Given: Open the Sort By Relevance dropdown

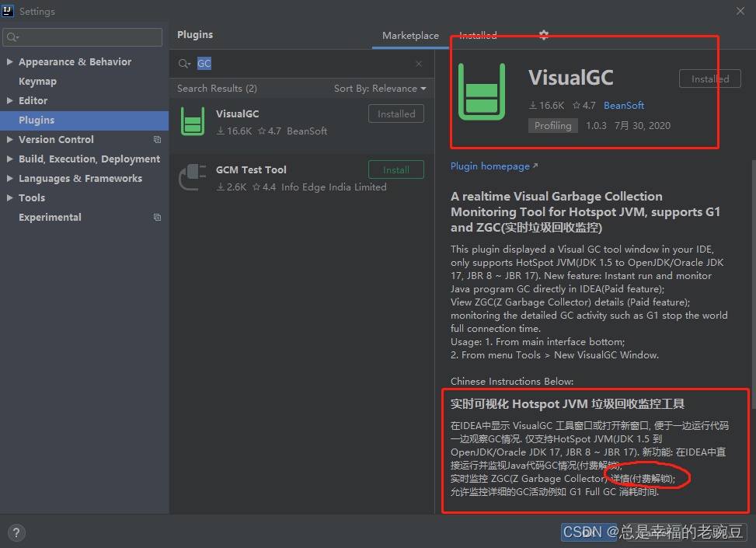Looking at the screenshot, I should [380, 89].
